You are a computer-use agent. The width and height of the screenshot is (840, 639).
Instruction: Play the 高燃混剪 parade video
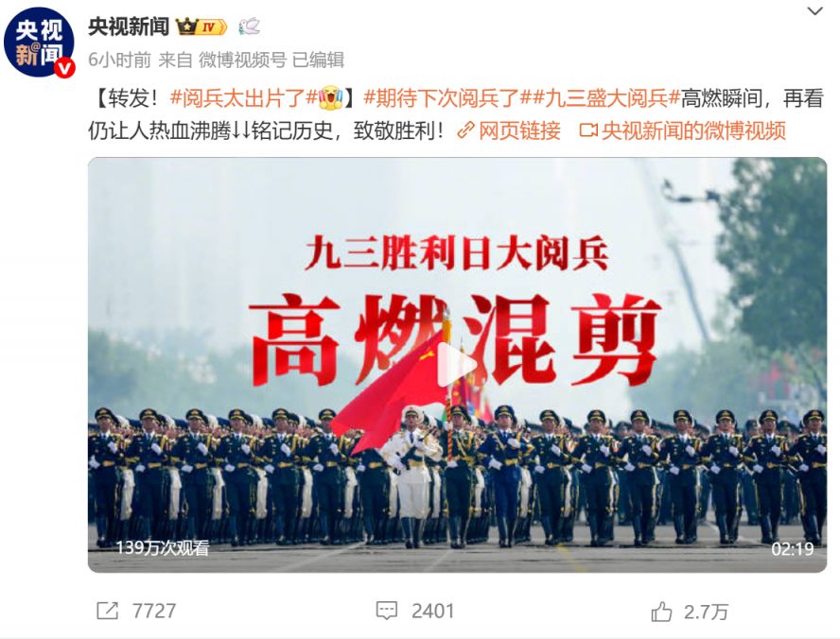click(457, 365)
